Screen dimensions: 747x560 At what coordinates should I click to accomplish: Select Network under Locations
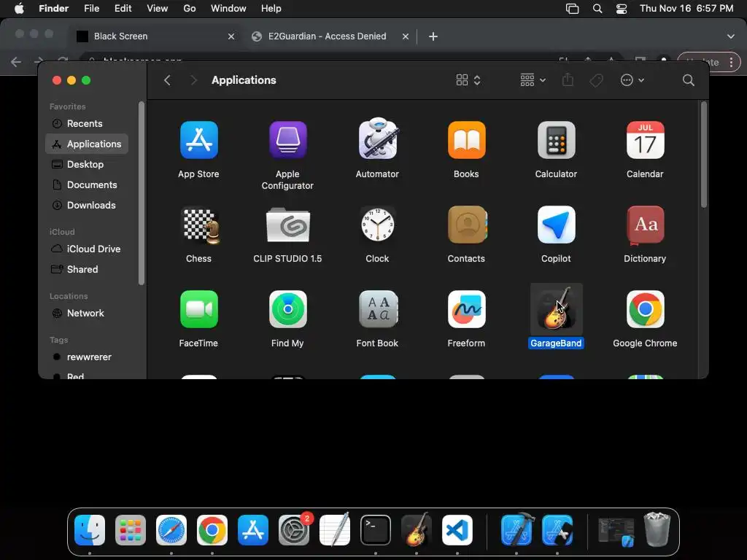click(x=87, y=314)
